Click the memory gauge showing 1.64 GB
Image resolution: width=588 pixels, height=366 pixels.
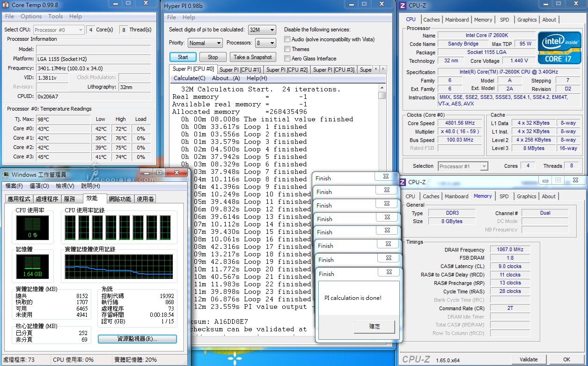point(32,267)
